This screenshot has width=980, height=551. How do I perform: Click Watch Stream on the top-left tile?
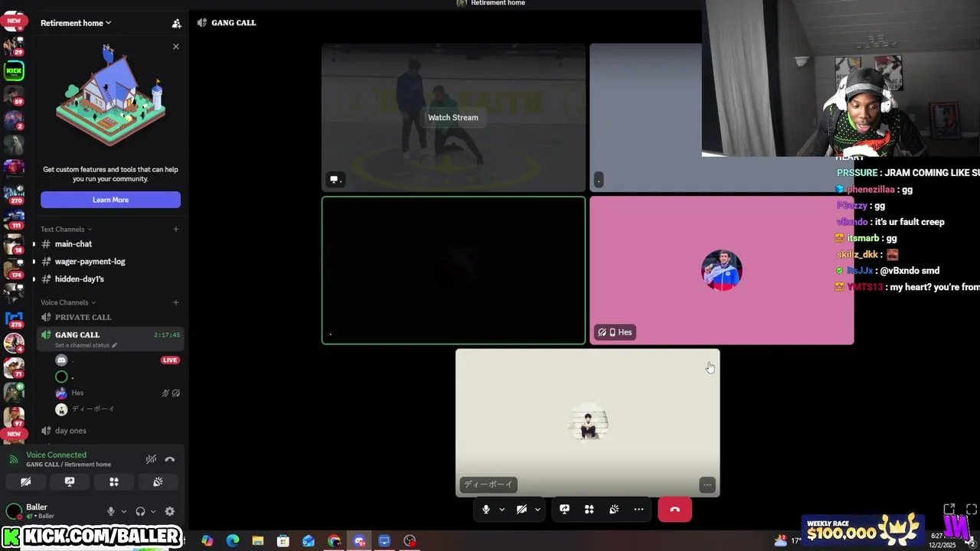click(453, 117)
